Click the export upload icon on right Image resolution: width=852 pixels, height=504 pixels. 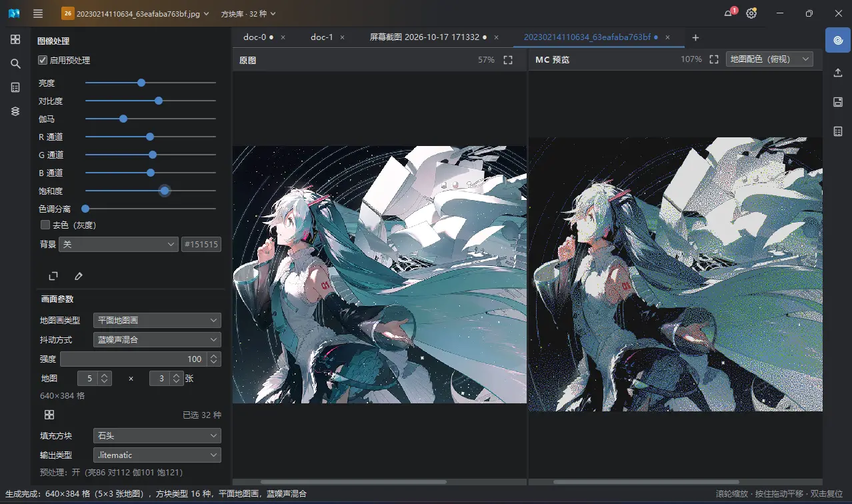pyautogui.click(x=838, y=73)
